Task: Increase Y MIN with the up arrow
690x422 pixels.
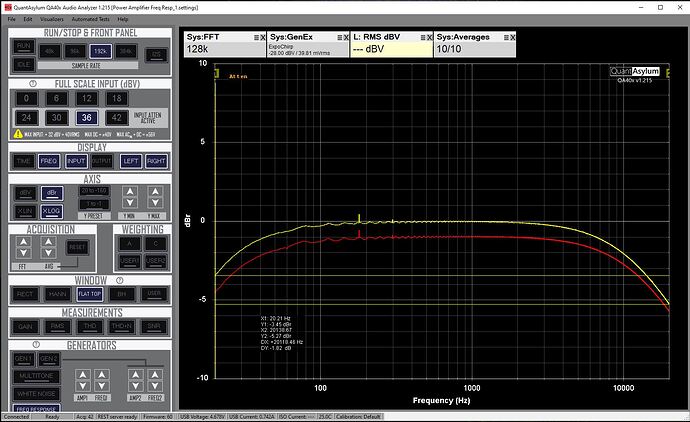Action: (130, 191)
